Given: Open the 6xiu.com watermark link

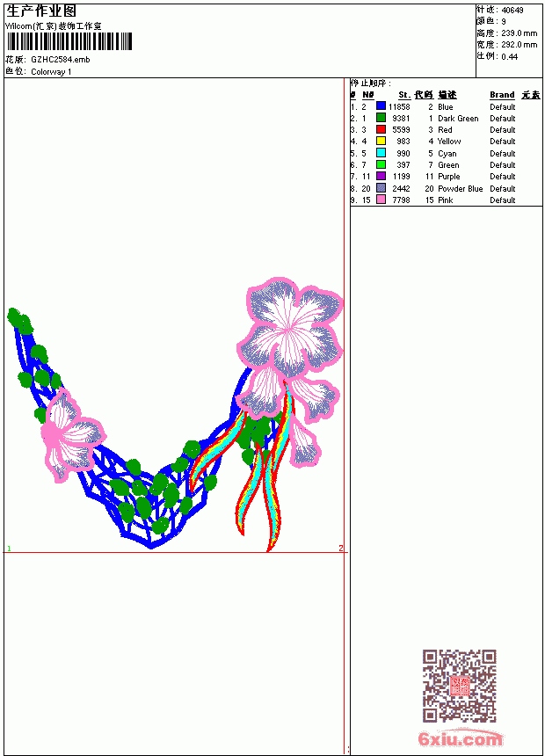Looking at the screenshot, I should click(460, 738).
